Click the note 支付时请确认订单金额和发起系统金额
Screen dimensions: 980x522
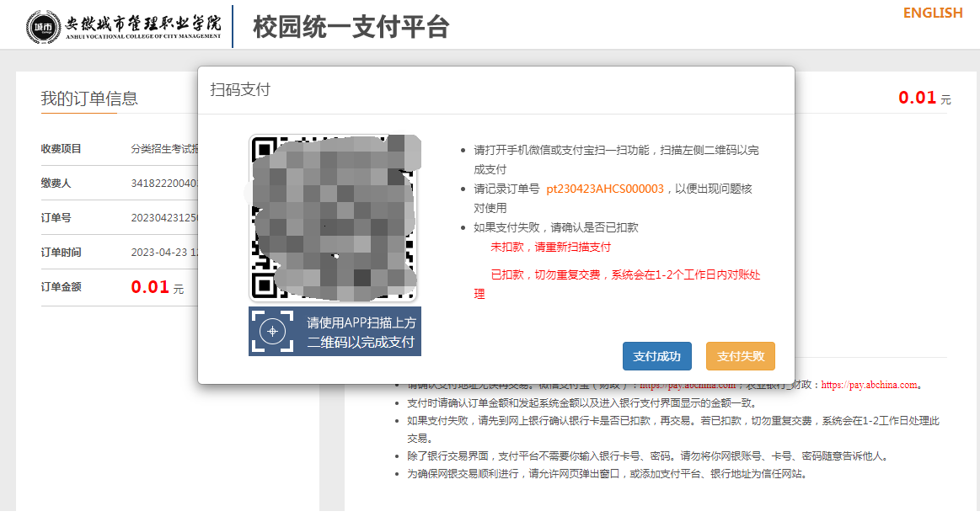[x=582, y=402]
